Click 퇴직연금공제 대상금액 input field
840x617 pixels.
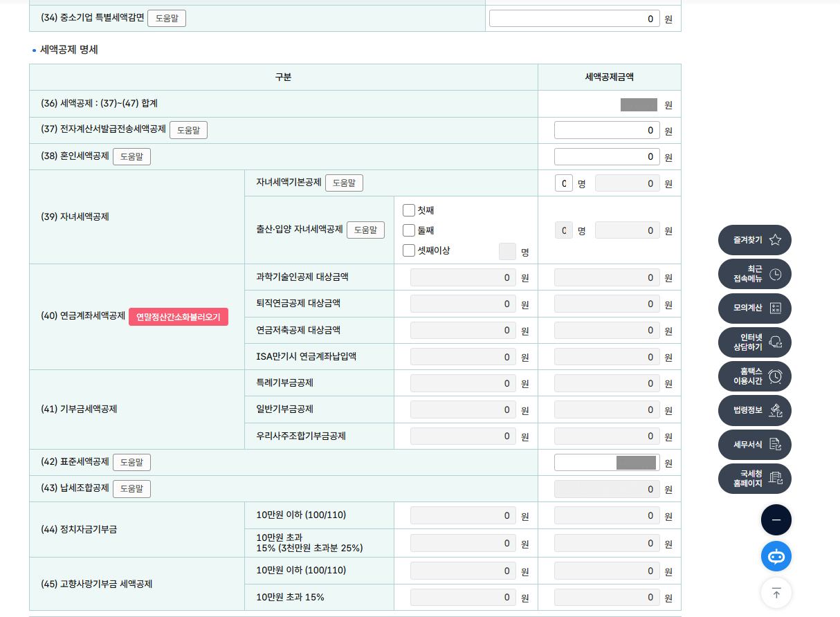coord(463,304)
